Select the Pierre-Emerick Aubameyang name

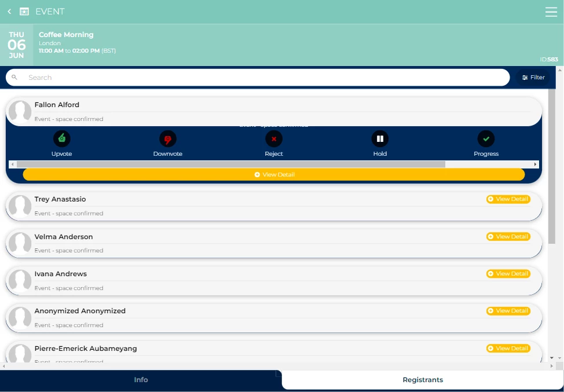tap(86, 349)
